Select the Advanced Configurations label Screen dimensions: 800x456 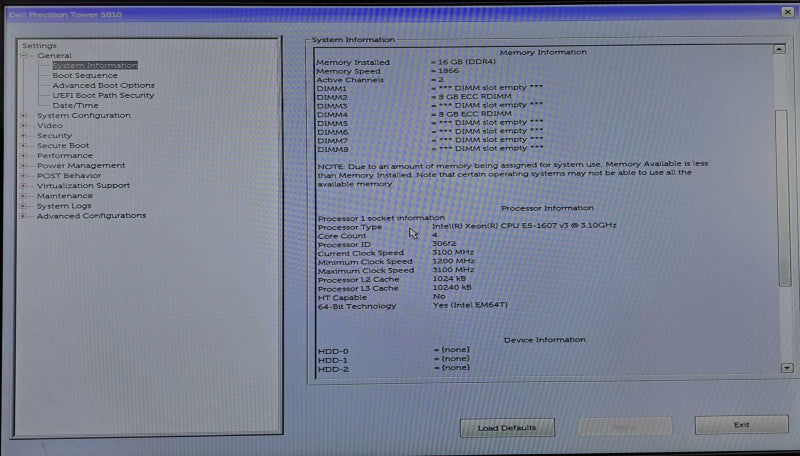[x=91, y=216]
